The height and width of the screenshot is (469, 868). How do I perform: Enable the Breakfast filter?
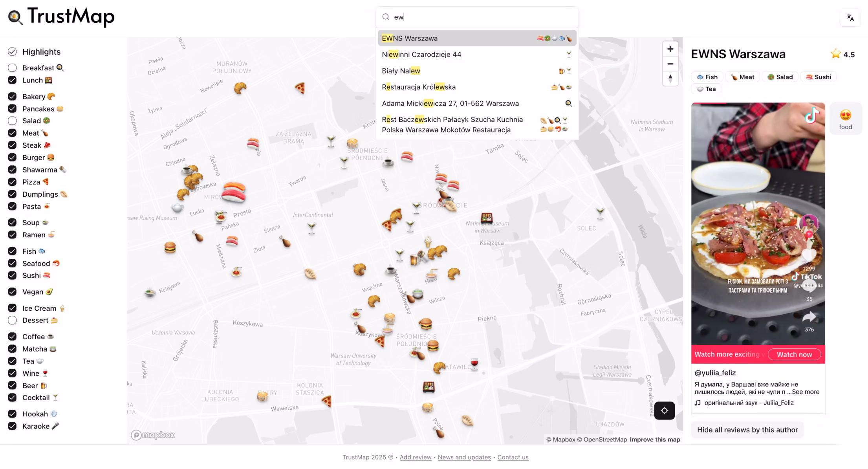click(12, 68)
